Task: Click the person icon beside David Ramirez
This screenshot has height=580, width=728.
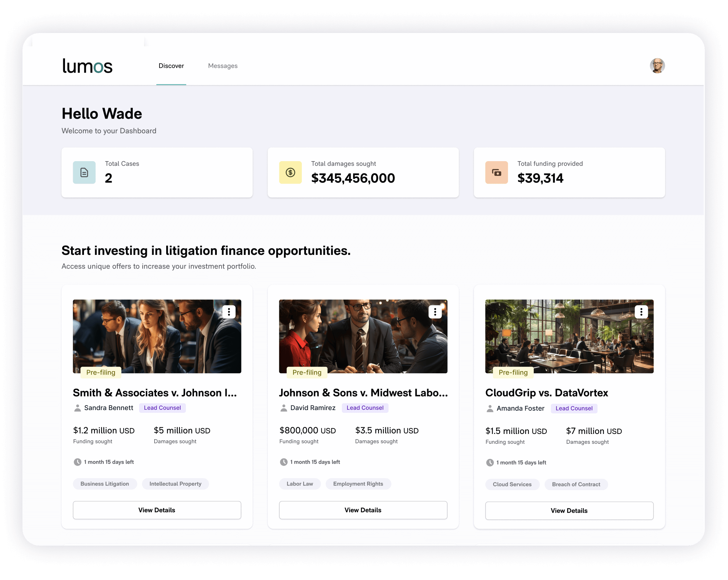Action: (284, 408)
